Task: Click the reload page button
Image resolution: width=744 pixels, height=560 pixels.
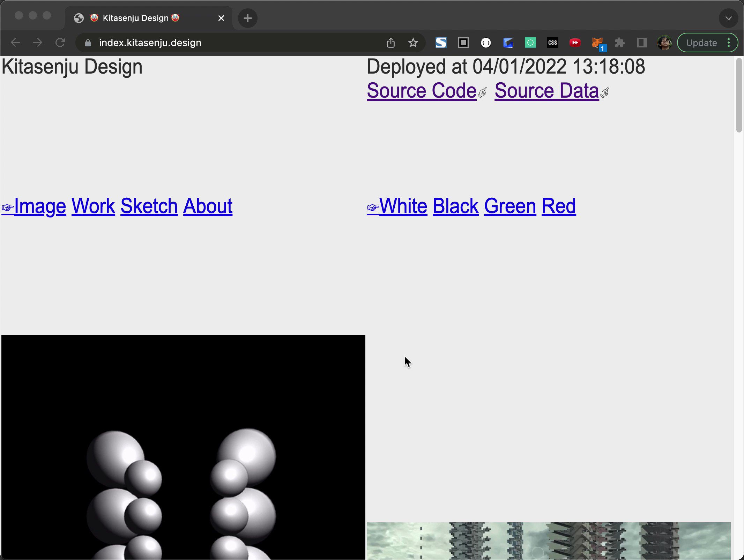Action: tap(60, 43)
